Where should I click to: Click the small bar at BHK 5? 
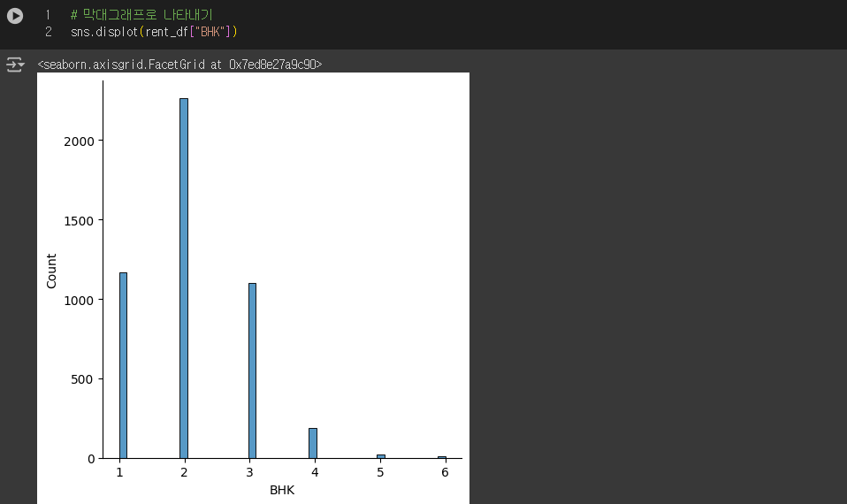pyautogui.click(x=381, y=456)
